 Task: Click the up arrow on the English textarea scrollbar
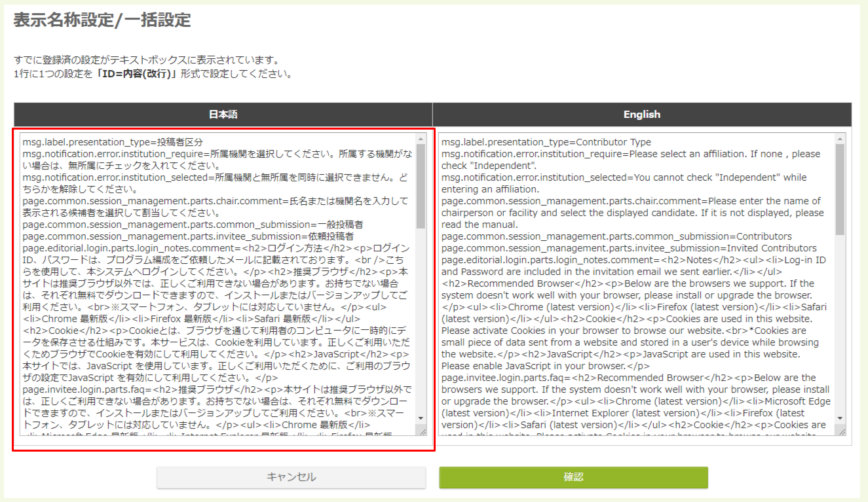click(840, 140)
